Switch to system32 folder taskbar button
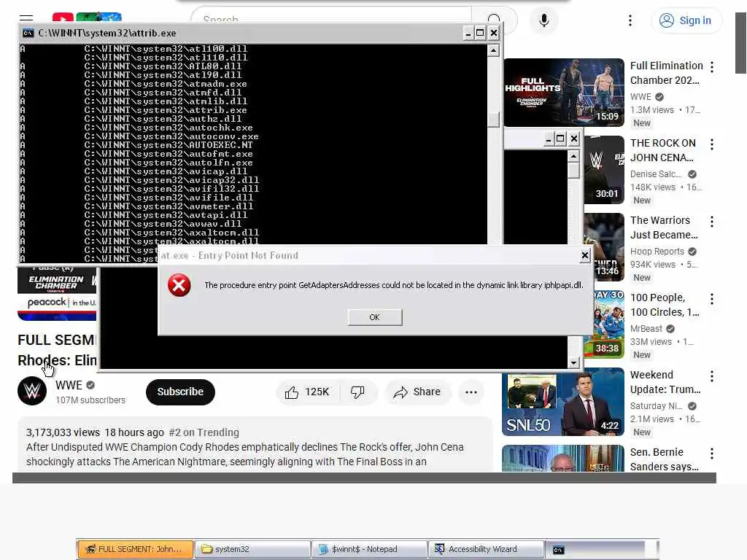Viewport: 747px width, 560px height. tap(252, 549)
